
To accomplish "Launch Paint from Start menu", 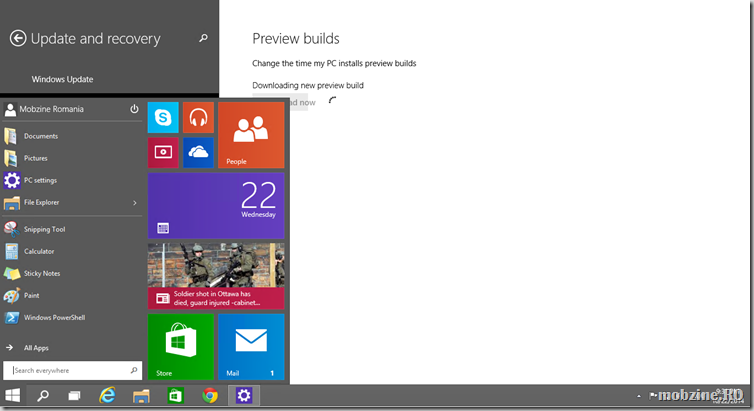I will (x=72, y=296).
